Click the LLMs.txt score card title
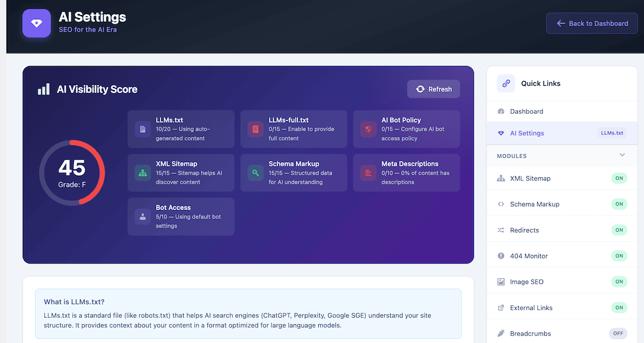 point(170,120)
